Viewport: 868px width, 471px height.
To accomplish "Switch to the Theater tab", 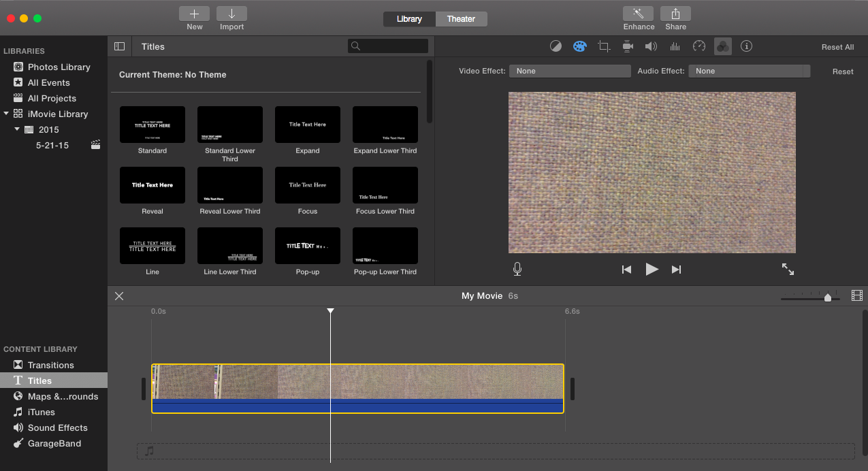I will coord(461,19).
